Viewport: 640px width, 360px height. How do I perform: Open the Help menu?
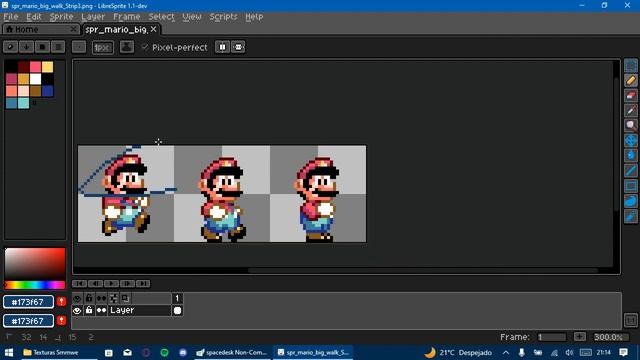[254, 17]
